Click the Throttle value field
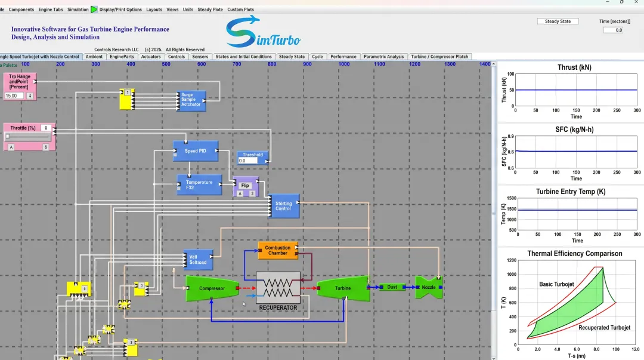The width and height of the screenshot is (644, 360). (46, 128)
